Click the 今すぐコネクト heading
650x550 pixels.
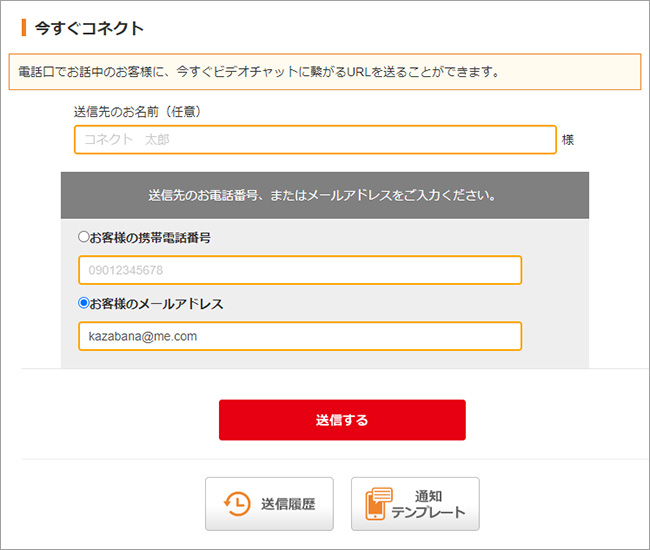pos(89,28)
